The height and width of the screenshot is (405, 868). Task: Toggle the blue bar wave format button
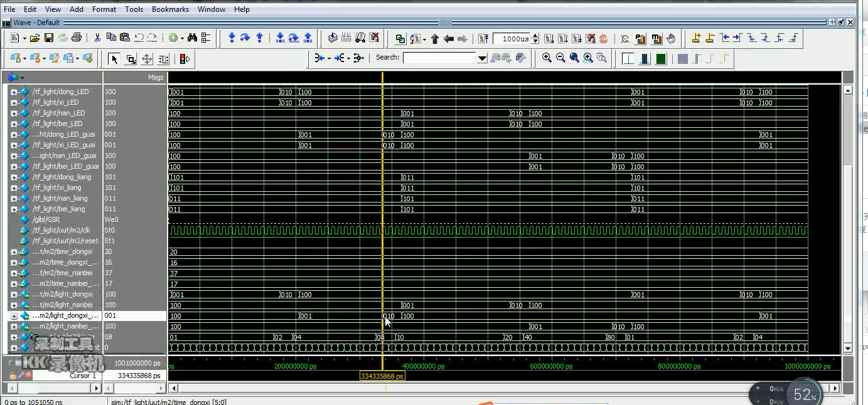645,59
